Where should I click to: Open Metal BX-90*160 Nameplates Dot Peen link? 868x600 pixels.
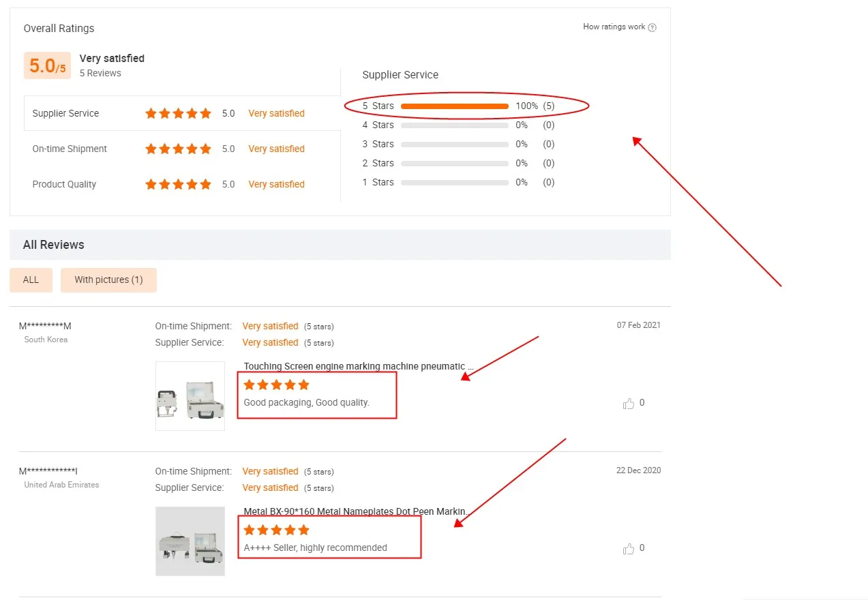point(356,512)
